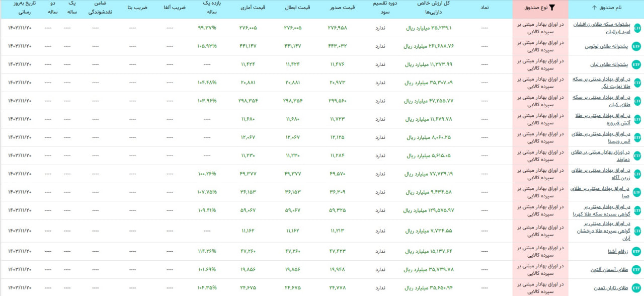Click ETF badge of the دماوند gold fund
This screenshot has width=644, height=296.
(x=637, y=156)
